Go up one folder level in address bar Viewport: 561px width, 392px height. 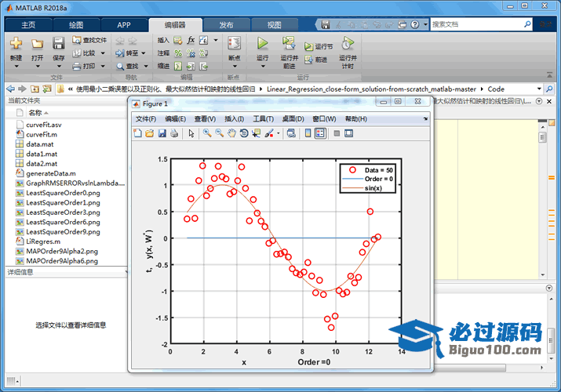tap(35, 89)
